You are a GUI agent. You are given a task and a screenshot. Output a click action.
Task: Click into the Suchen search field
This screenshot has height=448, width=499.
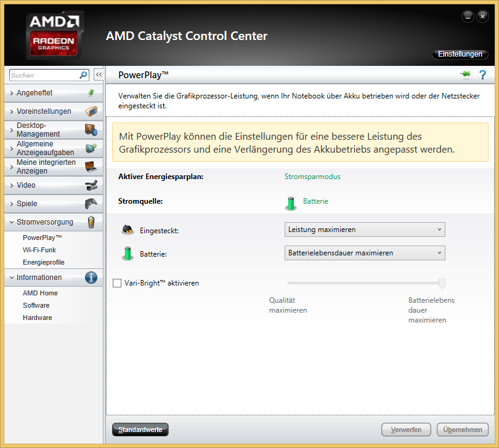[43, 75]
